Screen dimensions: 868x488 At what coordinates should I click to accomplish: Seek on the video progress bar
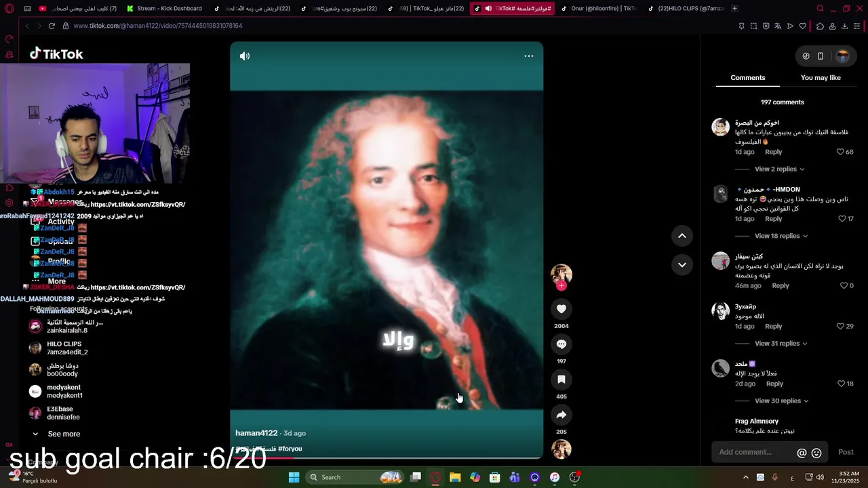[x=387, y=457]
